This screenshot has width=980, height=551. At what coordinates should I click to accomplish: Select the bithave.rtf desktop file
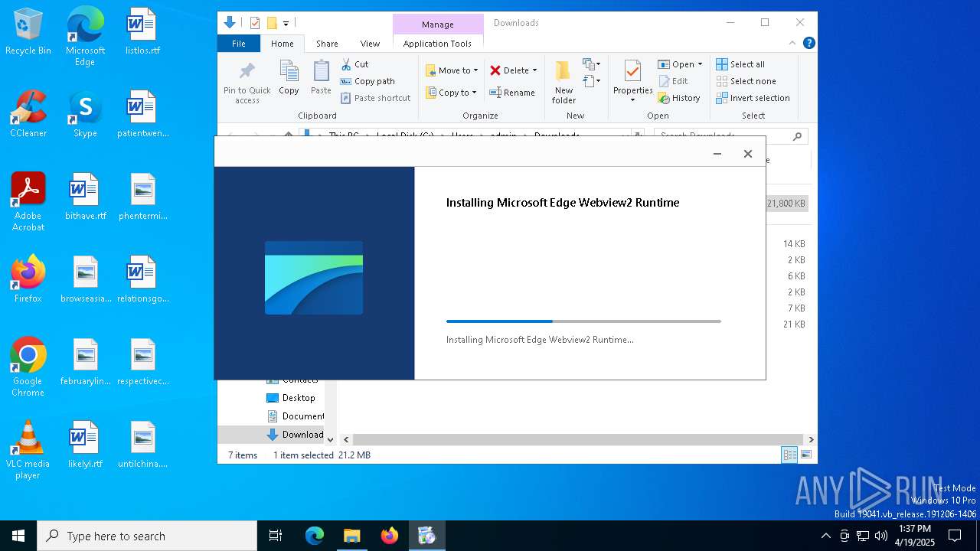point(85,197)
